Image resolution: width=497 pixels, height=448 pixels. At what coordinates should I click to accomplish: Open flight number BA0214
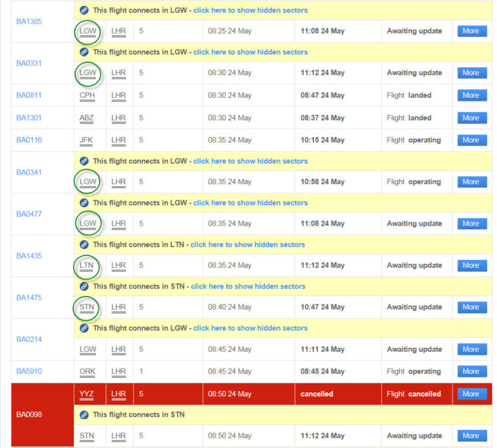click(x=29, y=339)
